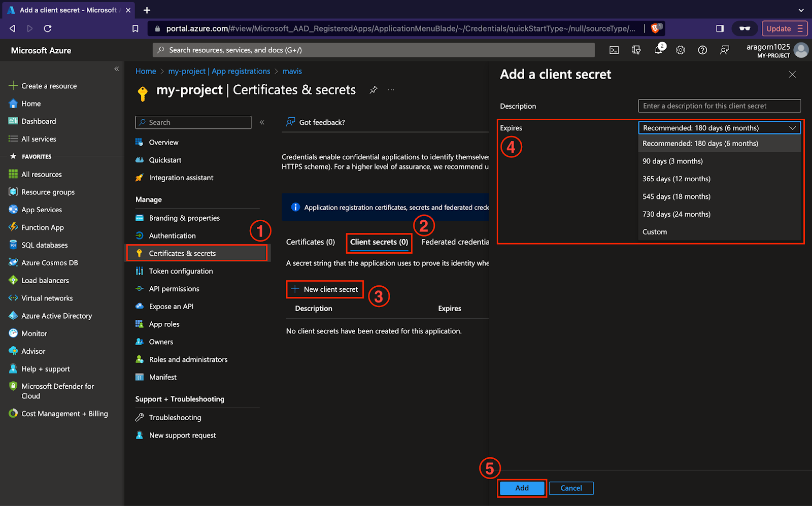Choose 730 days (24 months) option
Viewport: 812px width, 506px height.
[x=719, y=214]
